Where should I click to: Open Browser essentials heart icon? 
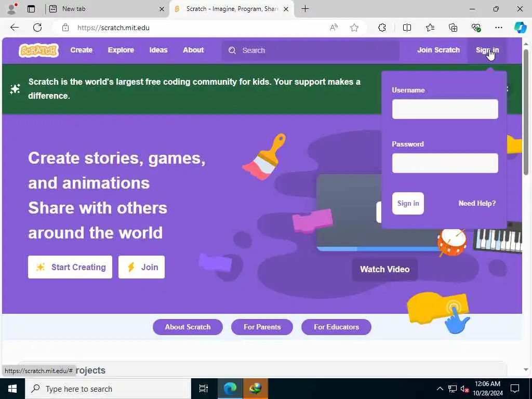(476, 28)
